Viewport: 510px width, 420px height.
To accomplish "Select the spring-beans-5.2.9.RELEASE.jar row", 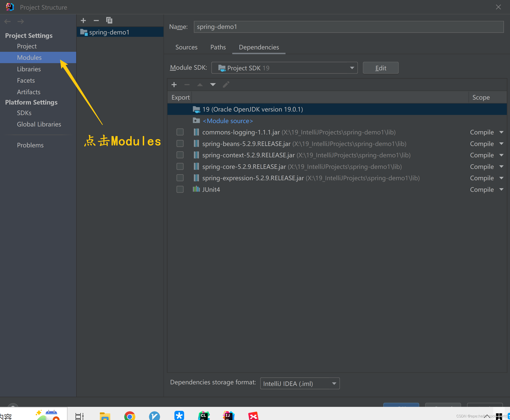I will 337,144.
